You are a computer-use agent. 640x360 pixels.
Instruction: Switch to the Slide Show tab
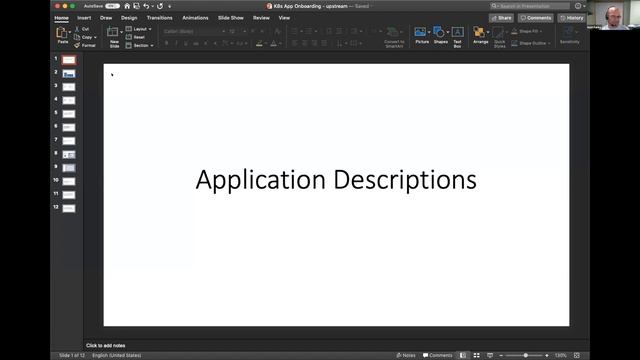[231, 18]
